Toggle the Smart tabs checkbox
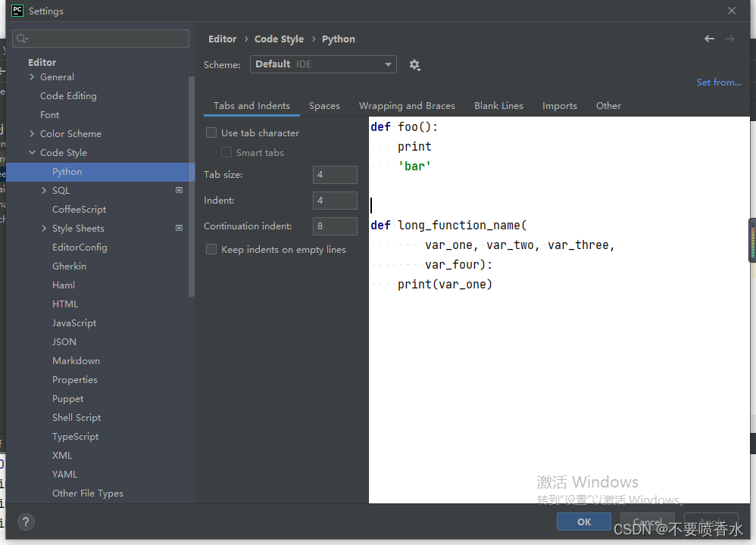Image resolution: width=756 pixels, height=545 pixels. point(226,152)
